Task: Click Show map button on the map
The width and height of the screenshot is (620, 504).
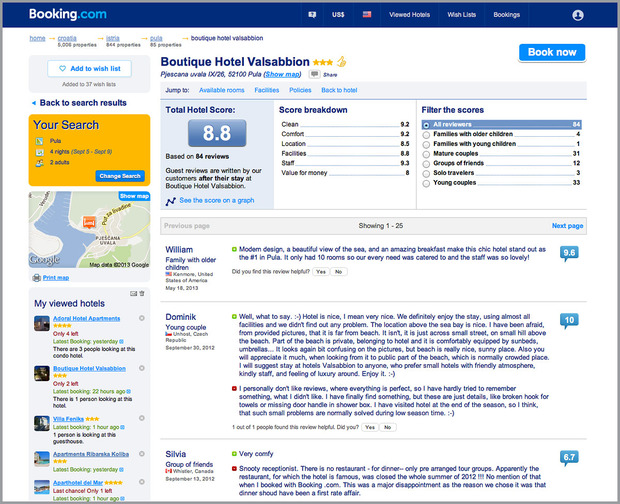Action: pos(134,196)
